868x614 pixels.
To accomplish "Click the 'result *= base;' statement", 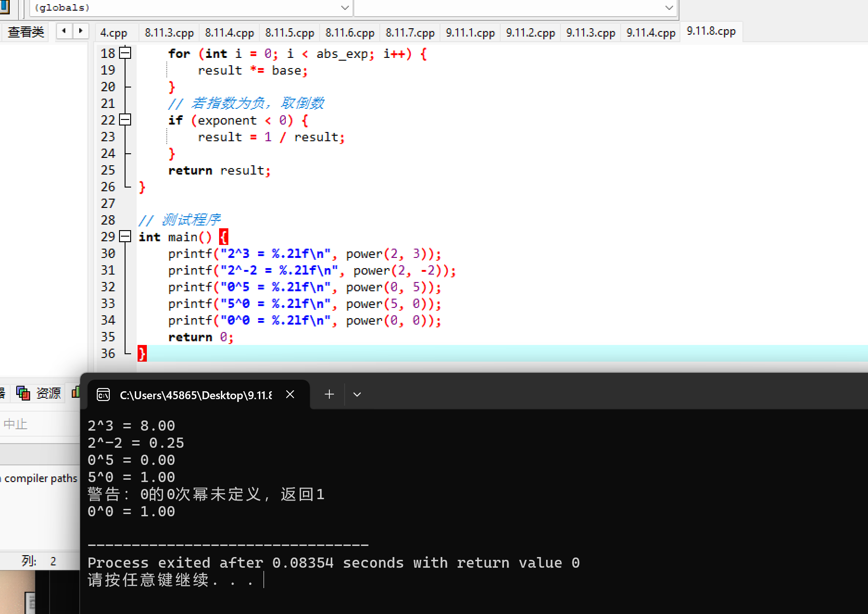I will (253, 70).
